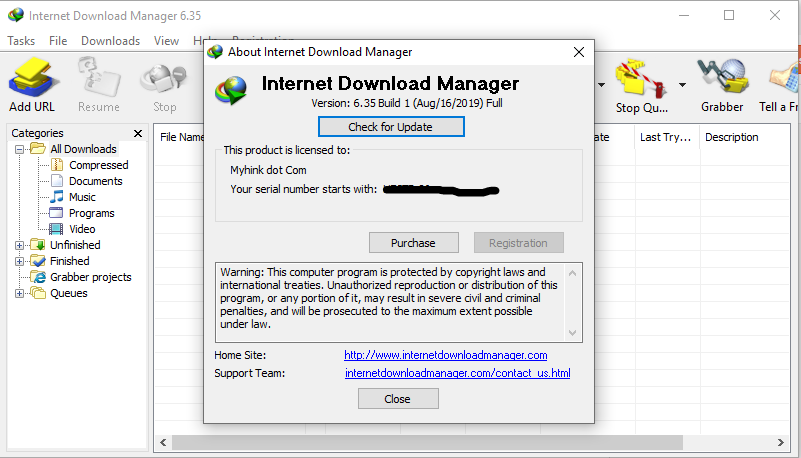Click the horizontal scrollbar left arrow
The height and width of the screenshot is (458, 801).
coord(163,443)
